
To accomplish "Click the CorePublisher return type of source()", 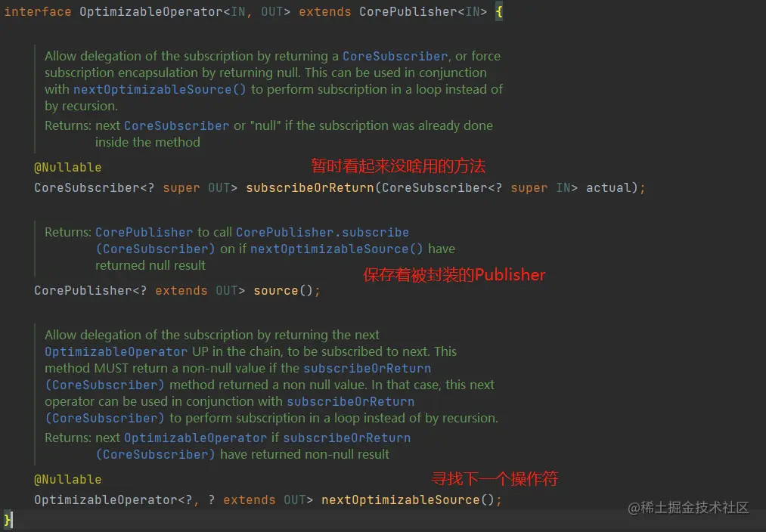I will click(x=83, y=291).
